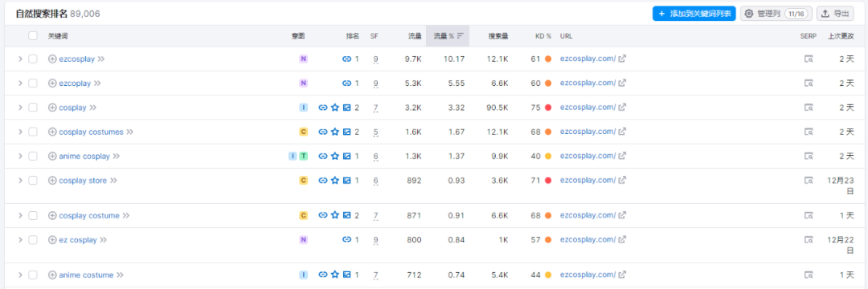Click image SERP feature icon in anime cosplay row
Image resolution: width=868 pixels, height=289 pixels.
point(346,156)
